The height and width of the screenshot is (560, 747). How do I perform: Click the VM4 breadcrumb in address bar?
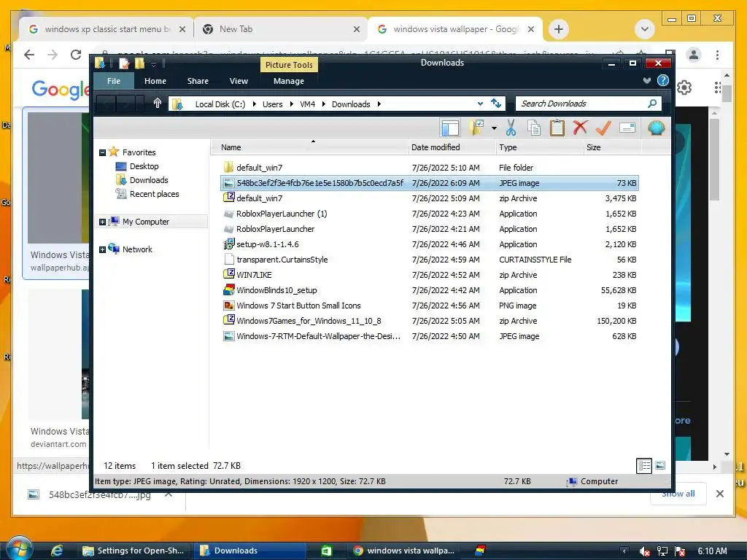[x=307, y=104]
